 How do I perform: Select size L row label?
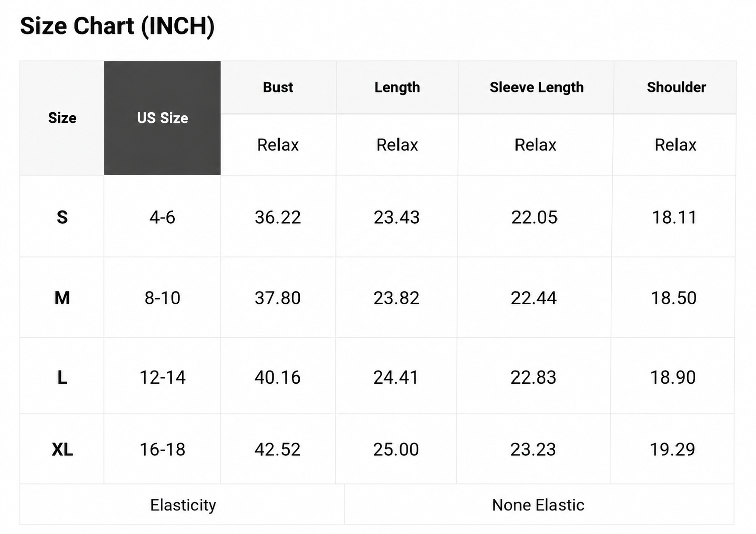coord(62,376)
